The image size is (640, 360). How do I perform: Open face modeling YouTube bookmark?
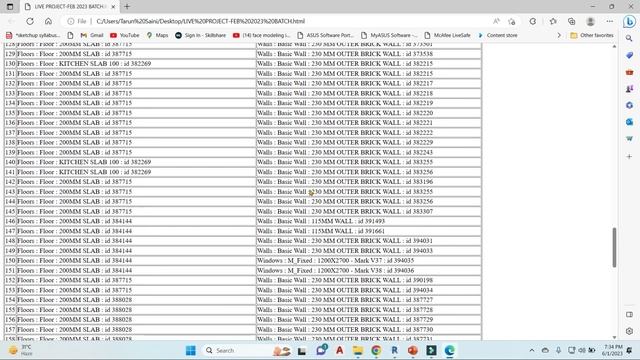click(261, 36)
